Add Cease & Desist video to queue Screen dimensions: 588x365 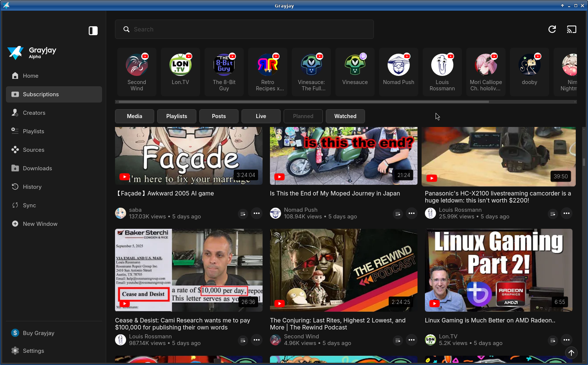(x=243, y=340)
